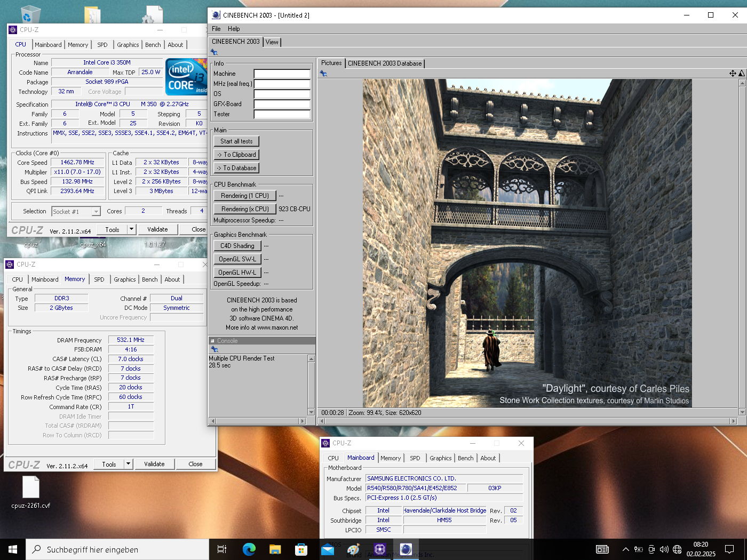Switch to the View tab in CINEBENCH

coord(272,42)
